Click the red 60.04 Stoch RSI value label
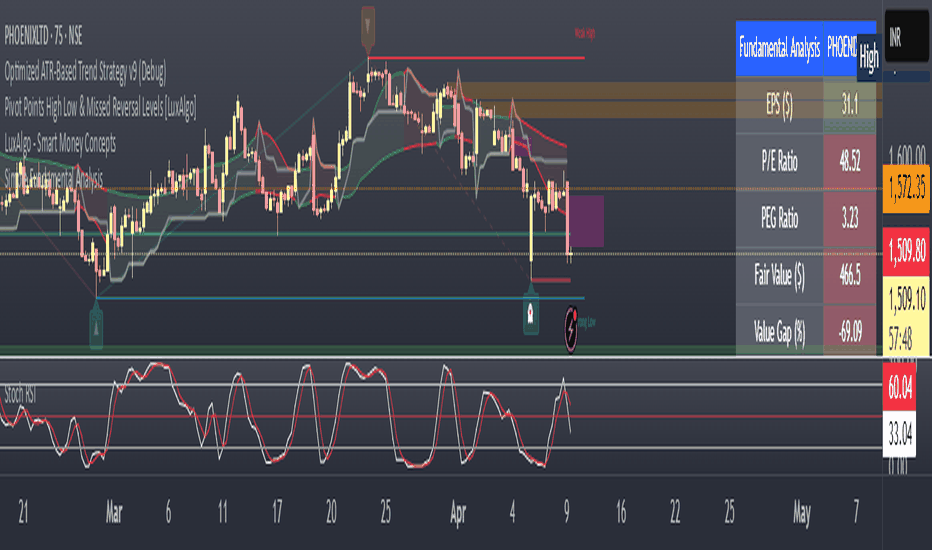Viewport: 932px width, 550px height. (x=900, y=387)
